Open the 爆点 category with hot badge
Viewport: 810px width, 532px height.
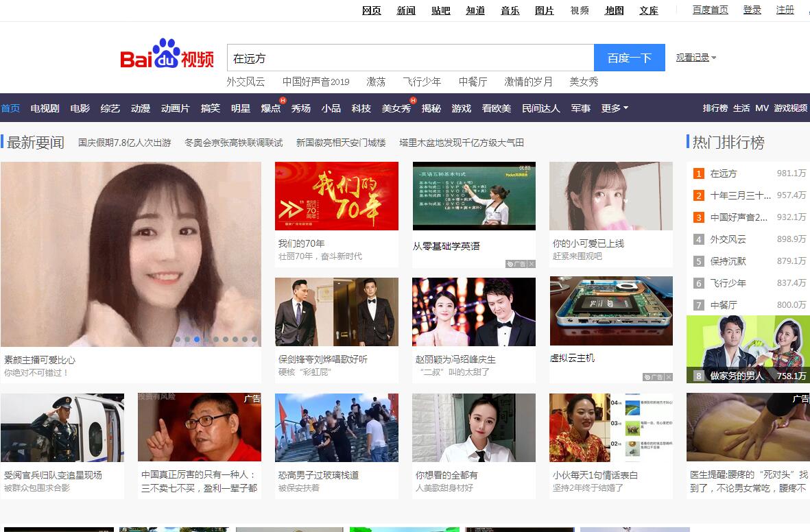271,108
